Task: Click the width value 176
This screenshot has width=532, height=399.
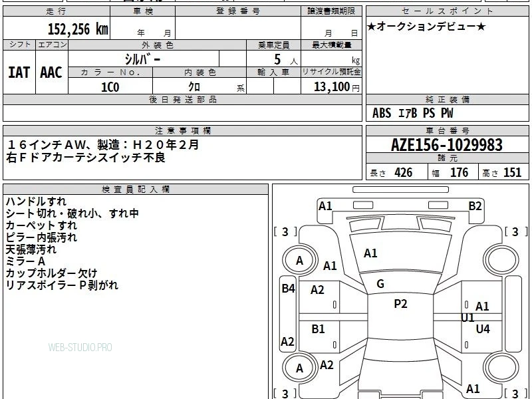Action: click(459, 173)
